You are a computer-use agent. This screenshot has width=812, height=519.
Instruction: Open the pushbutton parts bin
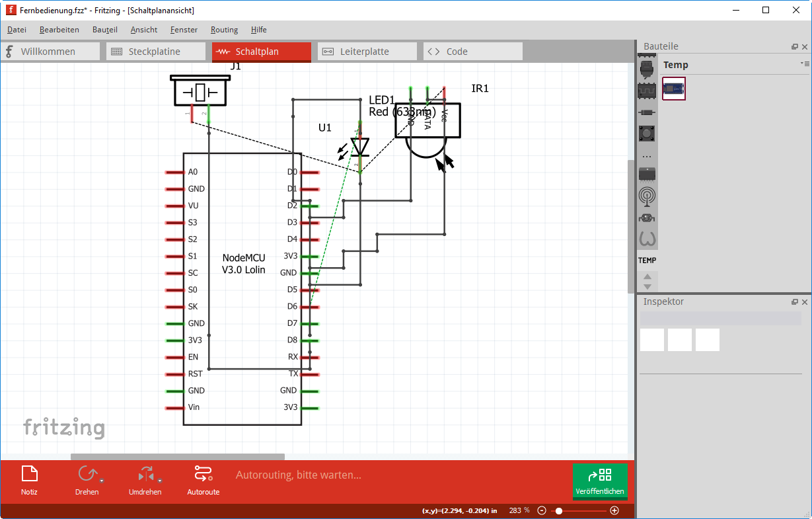click(x=647, y=134)
